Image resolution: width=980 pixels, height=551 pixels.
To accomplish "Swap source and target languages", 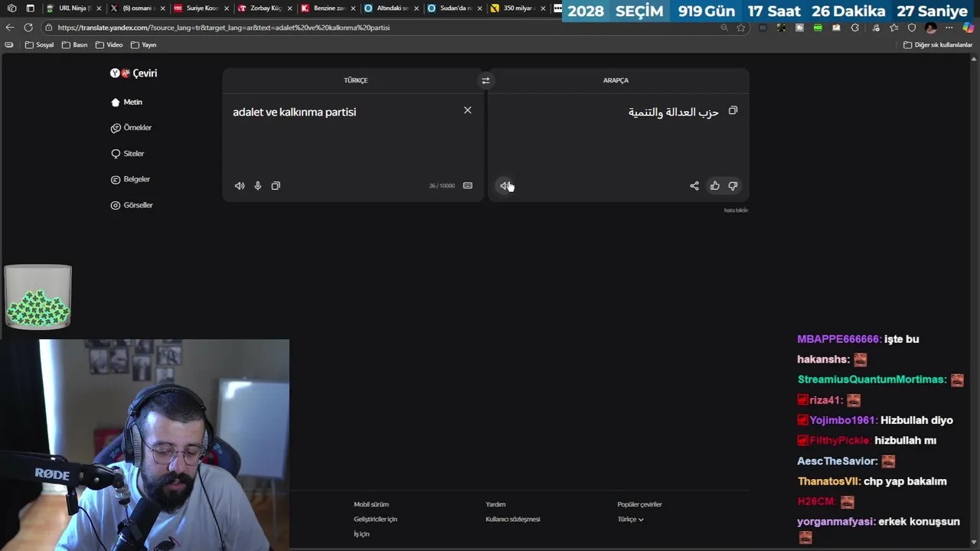I will pos(485,80).
